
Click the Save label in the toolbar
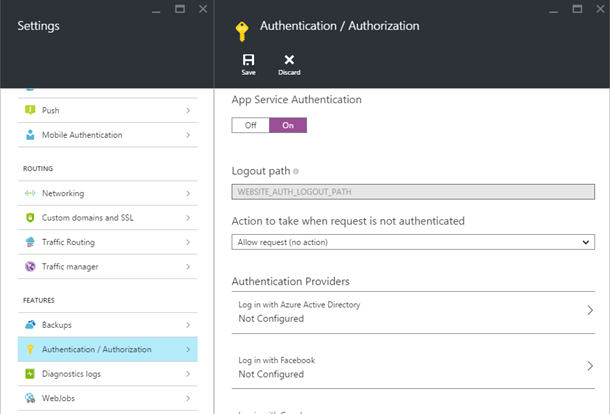[248, 72]
